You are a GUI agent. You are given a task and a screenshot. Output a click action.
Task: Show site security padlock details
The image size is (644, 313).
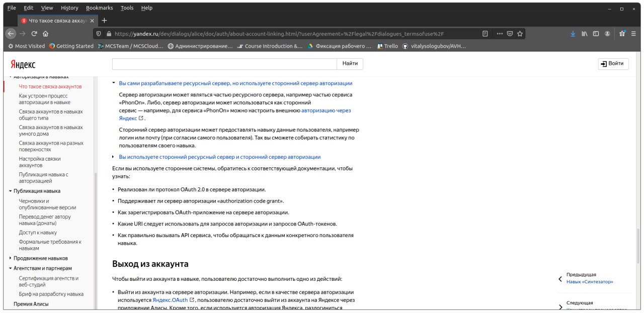point(108,34)
